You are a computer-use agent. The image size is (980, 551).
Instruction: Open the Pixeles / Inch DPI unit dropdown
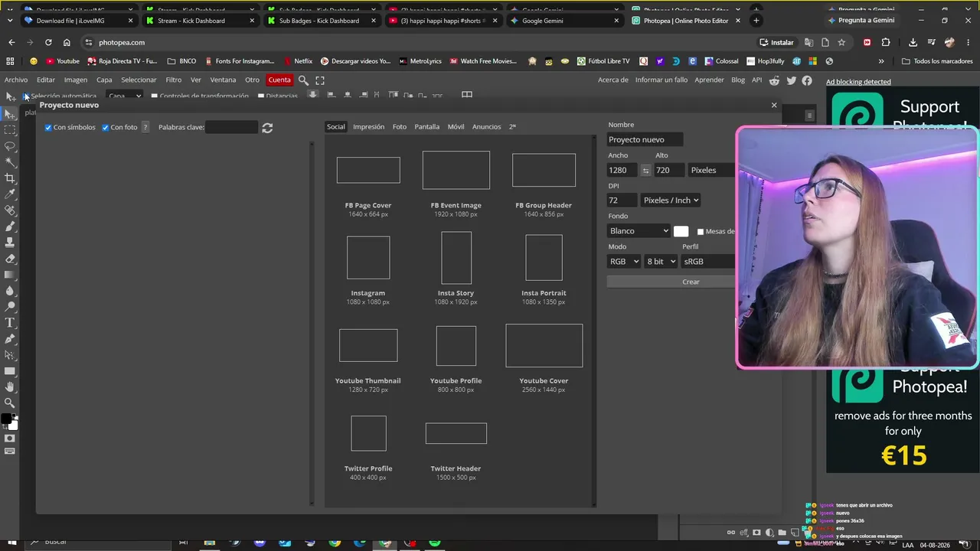point(671,201)
